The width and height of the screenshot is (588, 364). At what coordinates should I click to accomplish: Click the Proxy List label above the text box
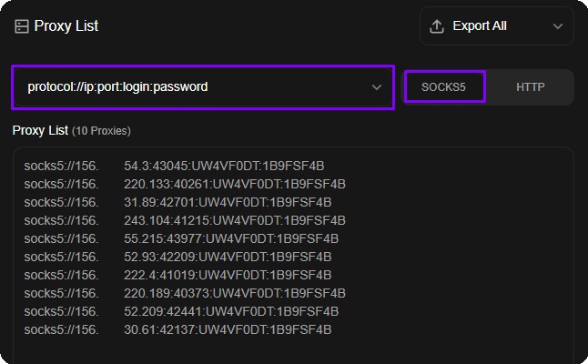[x=40, y=130]
